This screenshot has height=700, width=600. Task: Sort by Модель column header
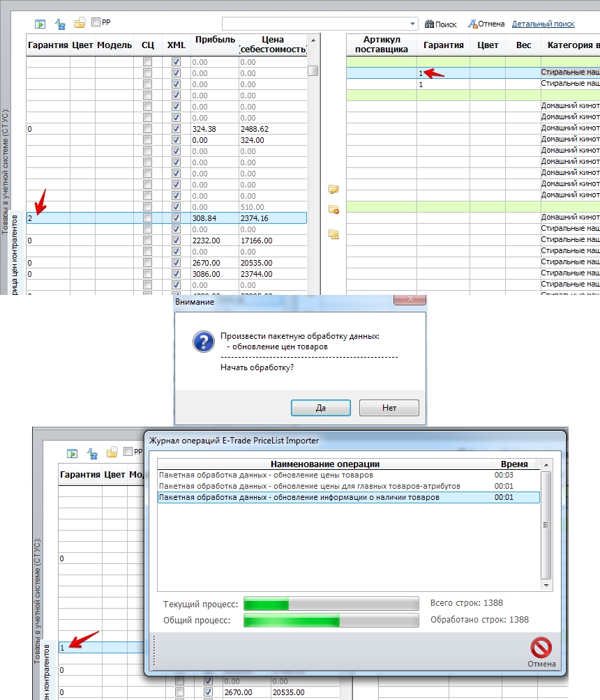point(114,45)
